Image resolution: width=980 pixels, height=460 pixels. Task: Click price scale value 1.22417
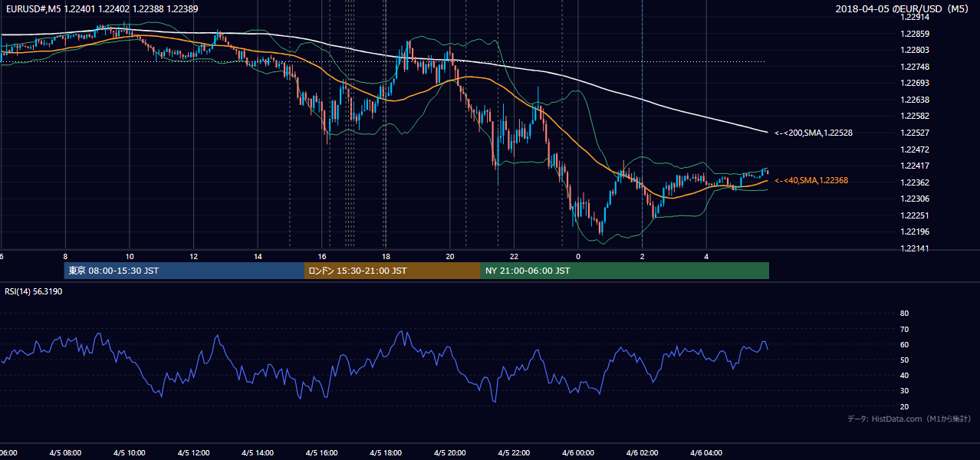pos(915,166)
